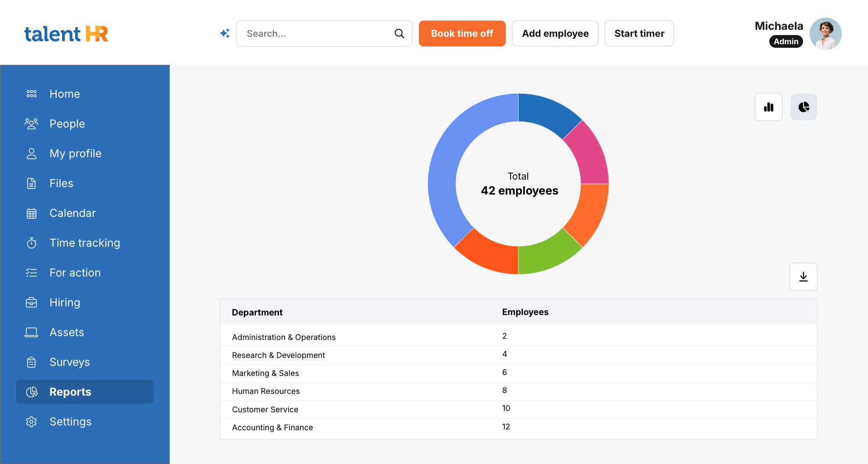Open the Assets section
The image size is (868, 464).
pos(66,332)
